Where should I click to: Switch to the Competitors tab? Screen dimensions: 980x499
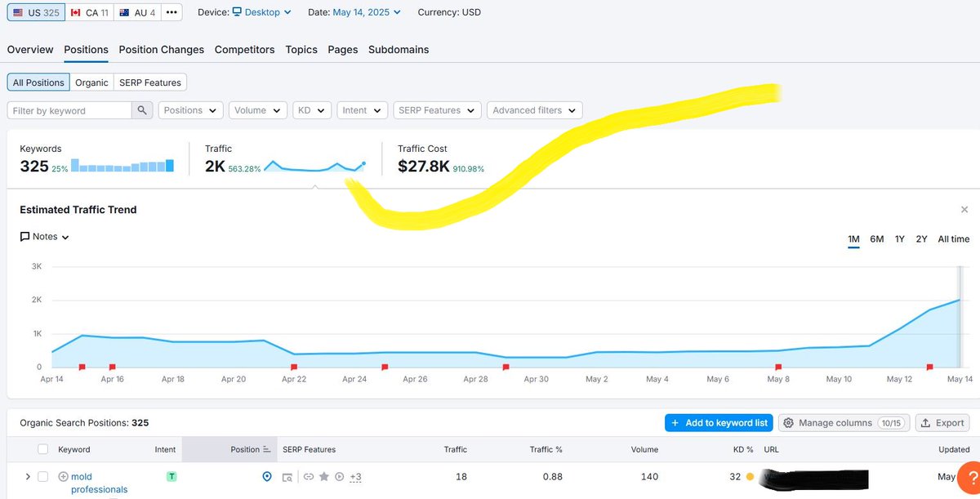[x=244, y=49]
